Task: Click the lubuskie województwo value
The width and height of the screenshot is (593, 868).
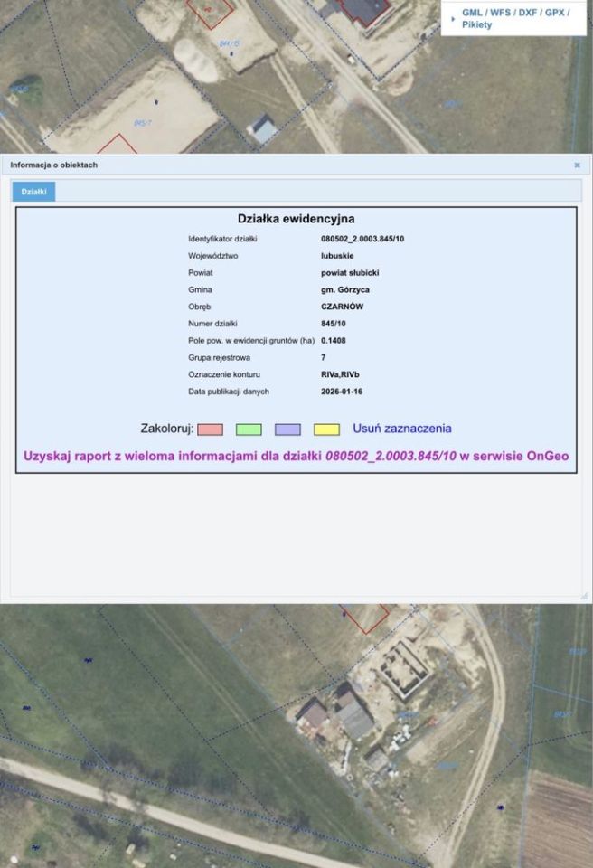Action: coord(337,256)
